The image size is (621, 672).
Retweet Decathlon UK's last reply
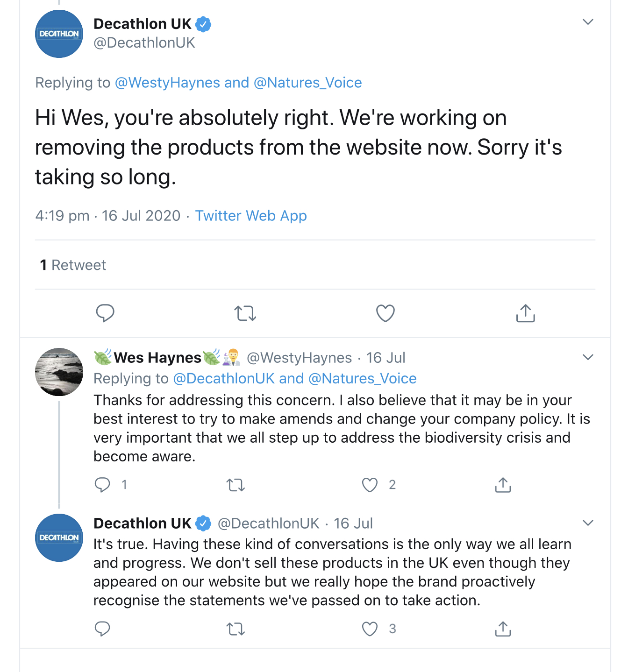pos(236,630)
